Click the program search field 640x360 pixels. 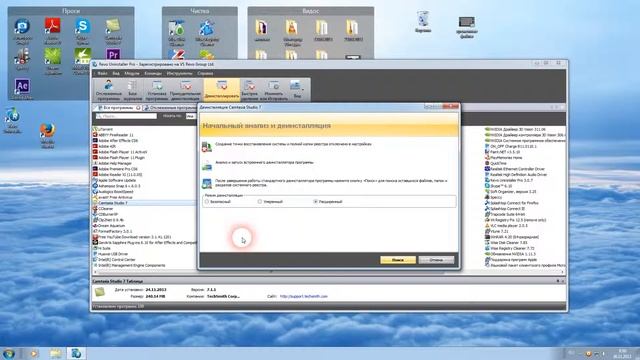tap(126, 116)
